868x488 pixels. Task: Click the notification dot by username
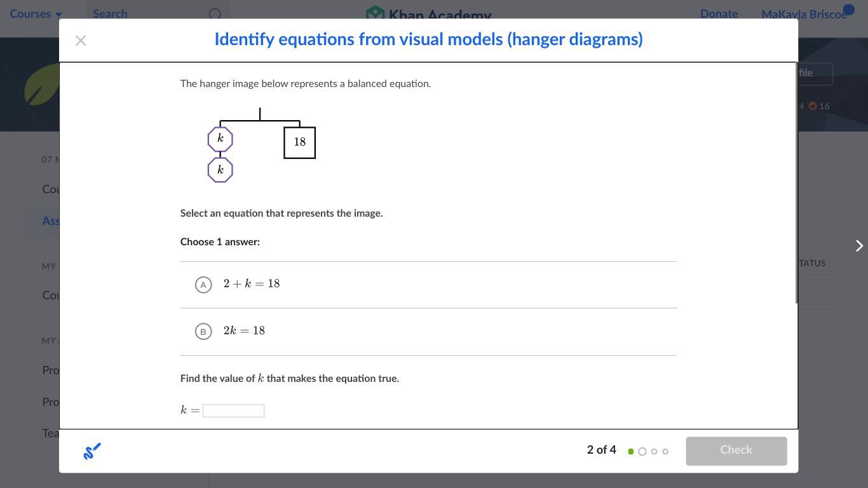[x=848, y=10]
